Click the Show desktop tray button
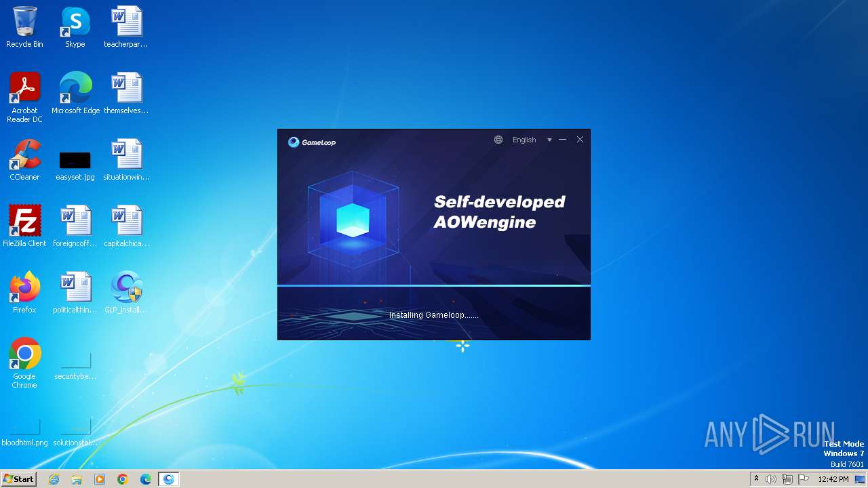Image resolution: width=868 pixels, height=488 pixels. tap(861, 479)
